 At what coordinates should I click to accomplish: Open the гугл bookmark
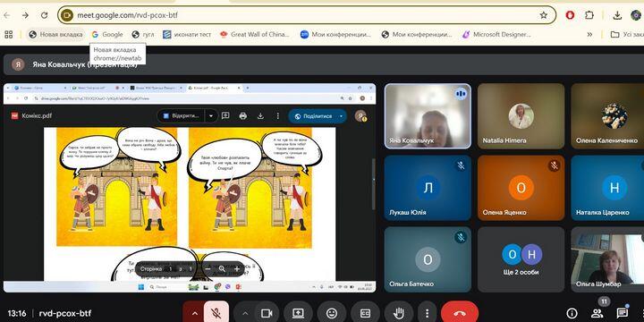(143, 35)
